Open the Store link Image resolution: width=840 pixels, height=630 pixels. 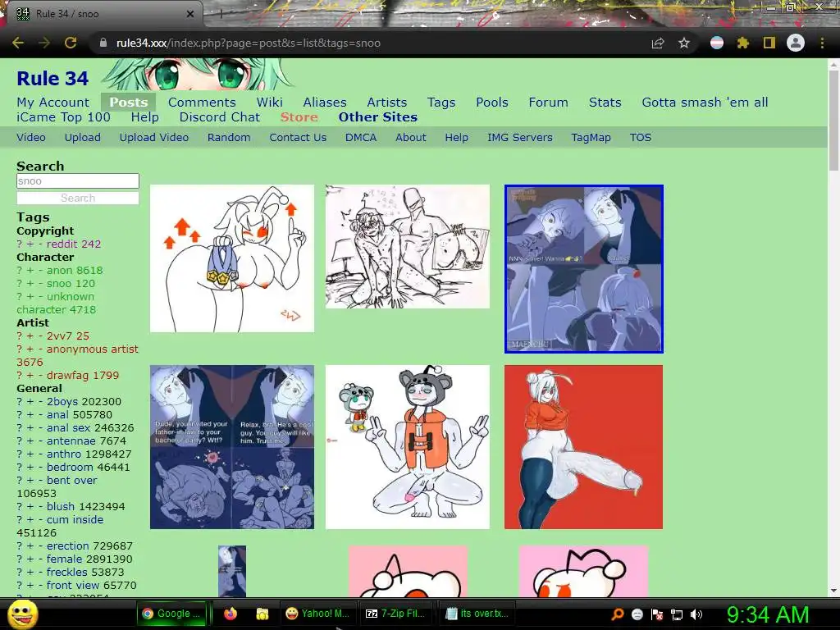[x=299, y=116]
